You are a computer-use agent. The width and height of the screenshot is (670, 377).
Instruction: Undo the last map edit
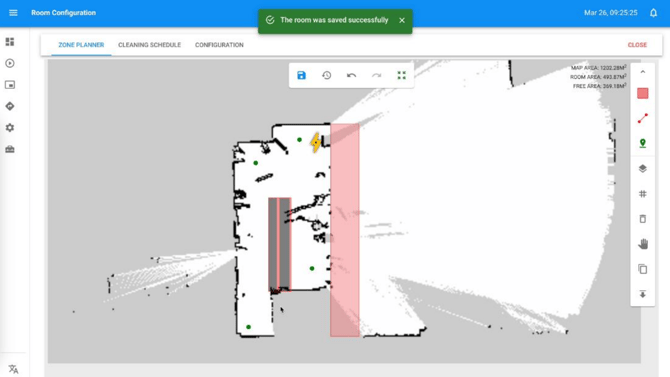point(351,75)
